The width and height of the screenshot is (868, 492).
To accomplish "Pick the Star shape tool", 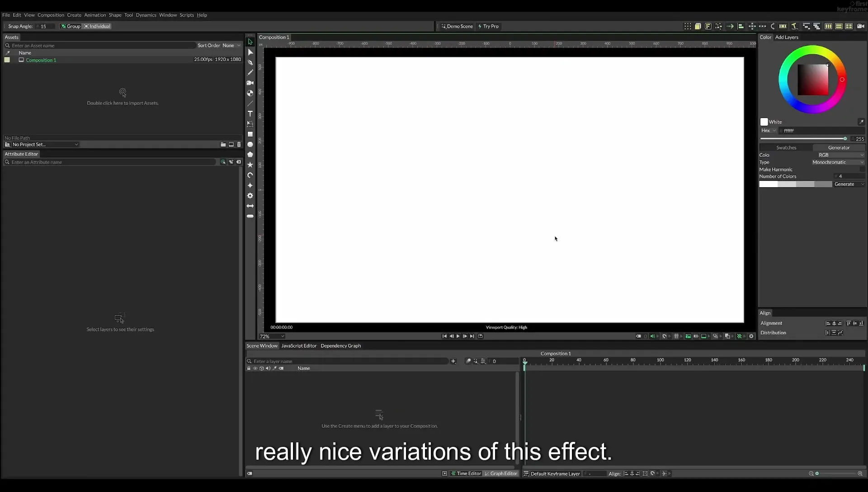I will 250,165.
